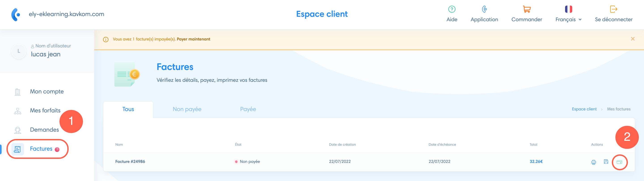644x181 pixels.
Task: Click the Mes factures breadcrumb
Action: (x=619, y=109)
